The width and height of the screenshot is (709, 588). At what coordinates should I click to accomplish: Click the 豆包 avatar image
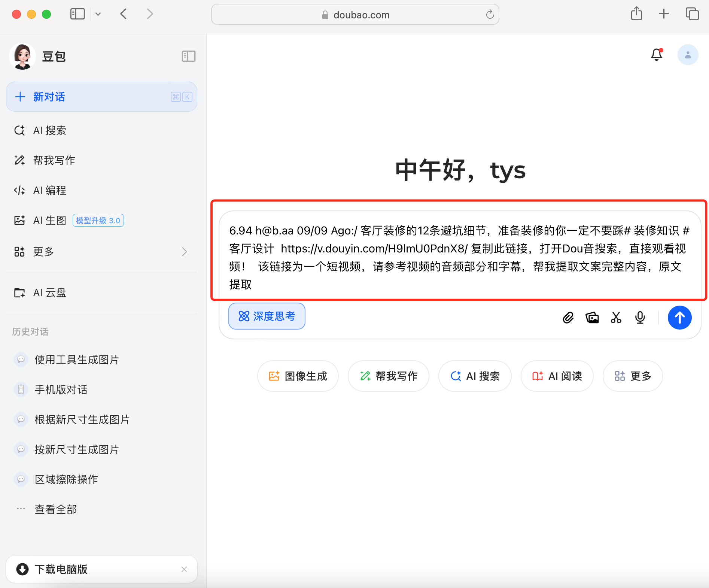(22, 56)
